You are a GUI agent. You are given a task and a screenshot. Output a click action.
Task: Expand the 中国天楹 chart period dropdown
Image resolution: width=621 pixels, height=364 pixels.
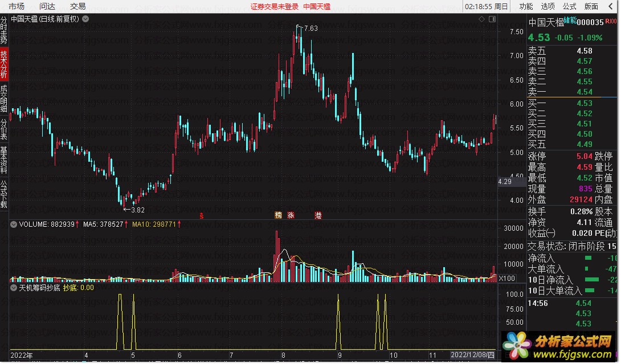tap(85, 19)
